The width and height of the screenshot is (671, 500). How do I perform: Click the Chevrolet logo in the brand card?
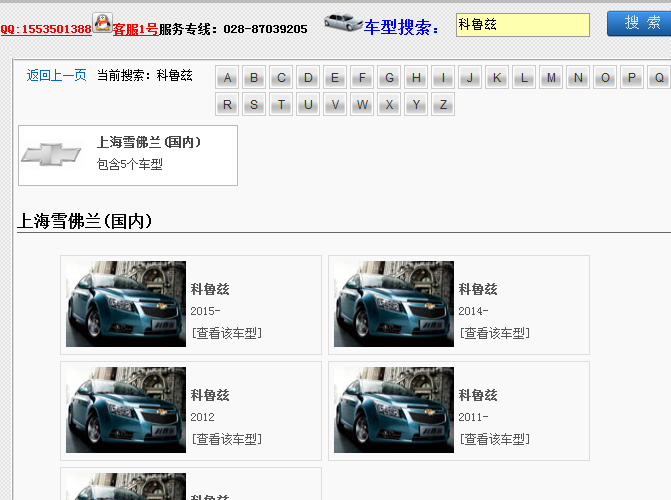tap(51, 155)
